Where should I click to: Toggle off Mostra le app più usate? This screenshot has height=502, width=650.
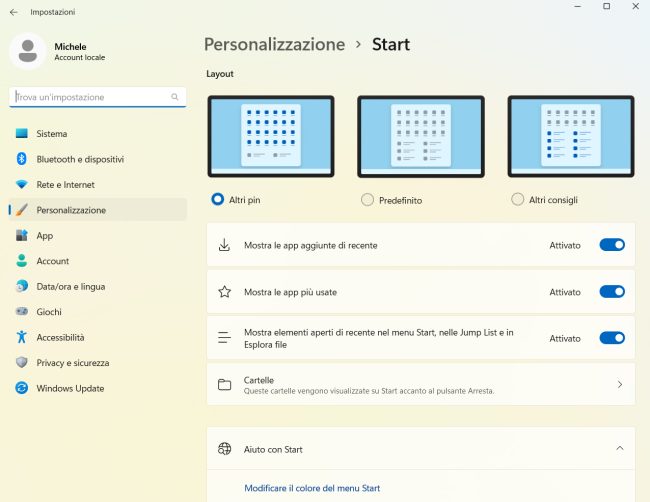[x=612, y=292]
